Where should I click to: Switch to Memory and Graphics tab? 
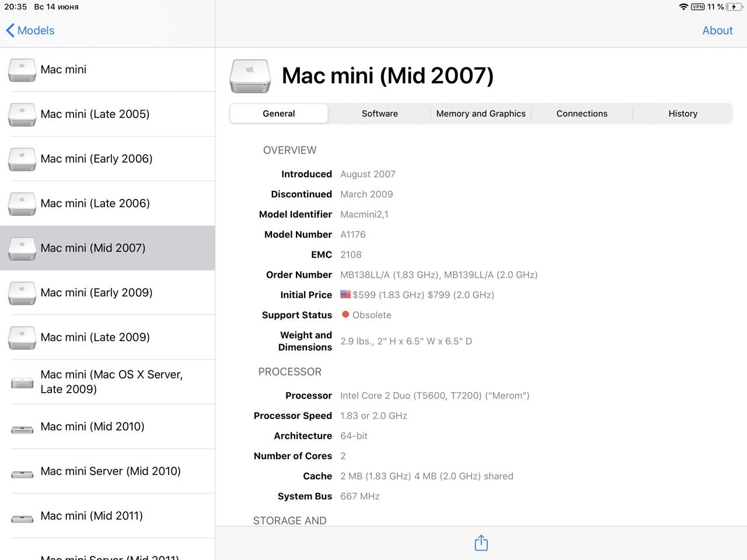click(481, 114)
